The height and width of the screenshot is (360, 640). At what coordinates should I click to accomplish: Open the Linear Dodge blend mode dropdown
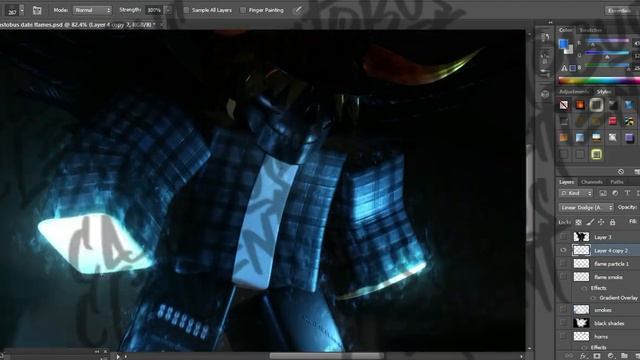(586, 208)
